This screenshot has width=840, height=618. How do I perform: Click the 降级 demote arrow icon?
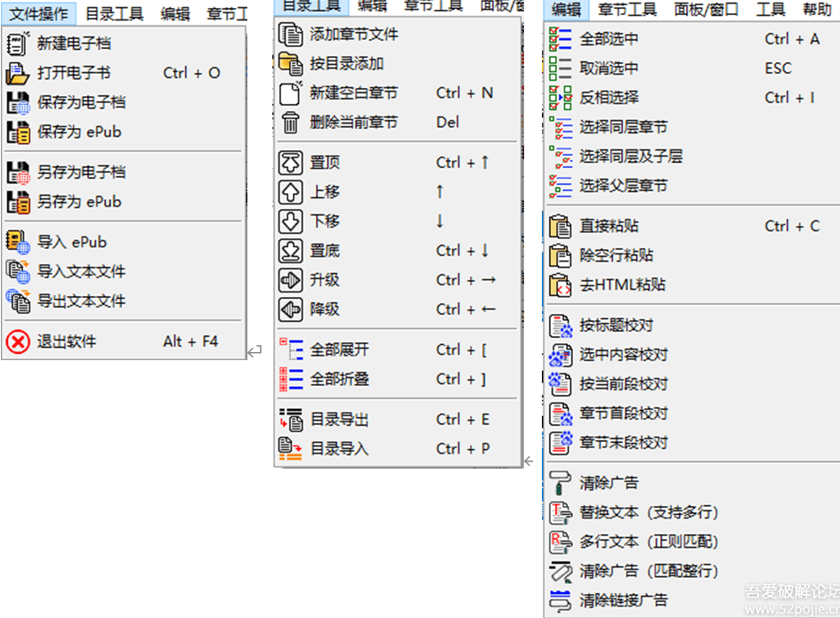tap(291, 309)
